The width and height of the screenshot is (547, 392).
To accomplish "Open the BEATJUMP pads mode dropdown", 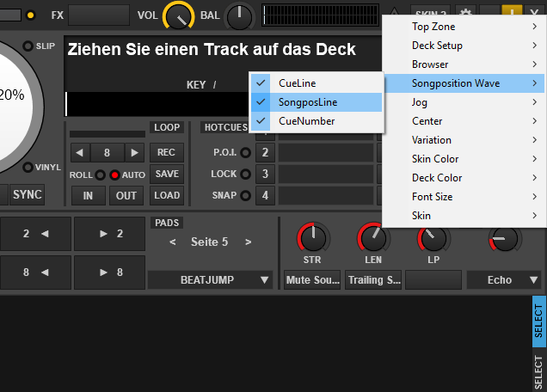I will pos(210,279).
